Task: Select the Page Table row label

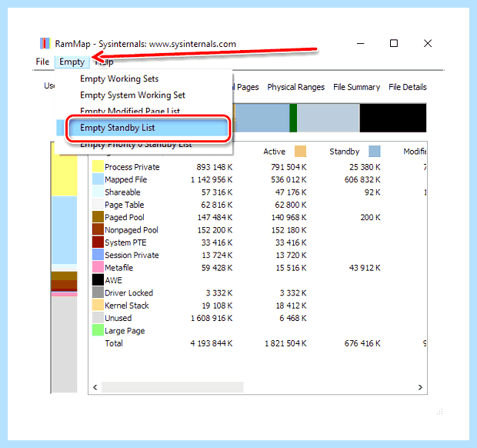Action: pyautogui.click(x=124, y=205)
